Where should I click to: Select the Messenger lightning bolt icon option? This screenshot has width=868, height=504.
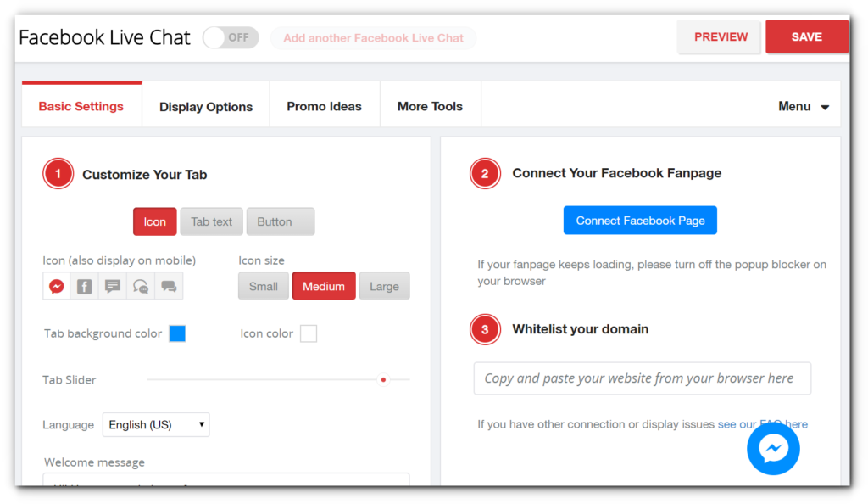[57, 286]
